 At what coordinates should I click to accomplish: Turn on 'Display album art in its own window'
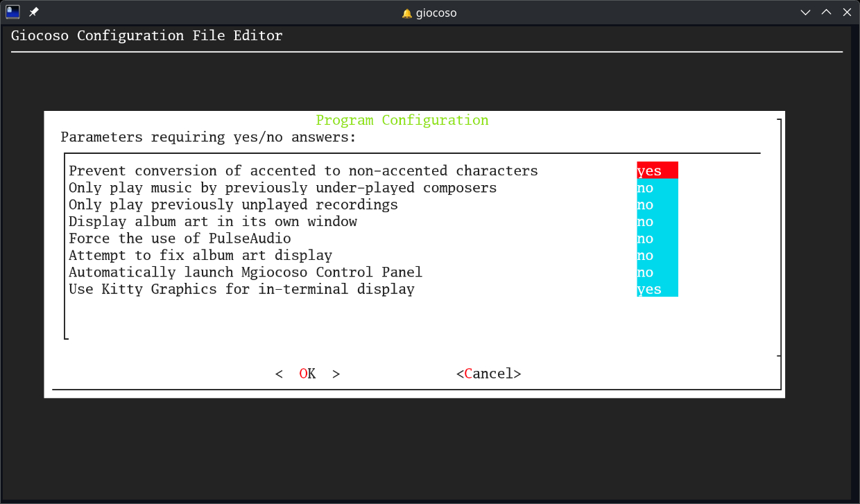click(656, 221)
